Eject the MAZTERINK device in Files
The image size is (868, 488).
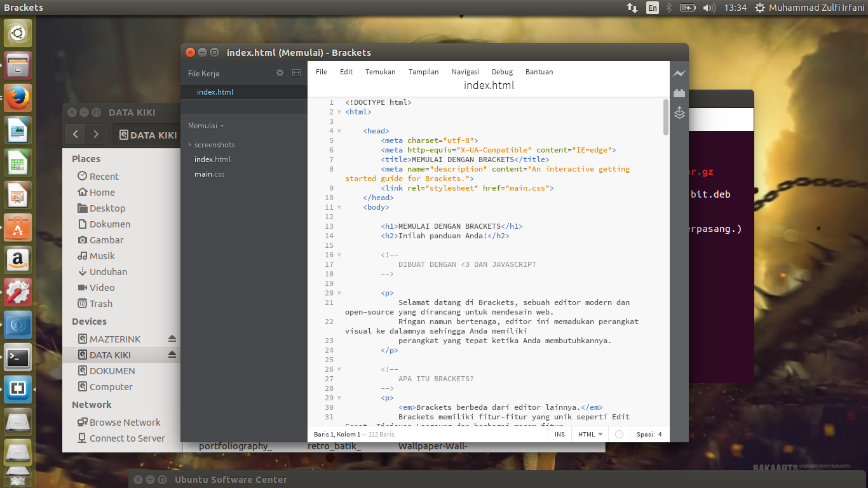tap(172, 339)
